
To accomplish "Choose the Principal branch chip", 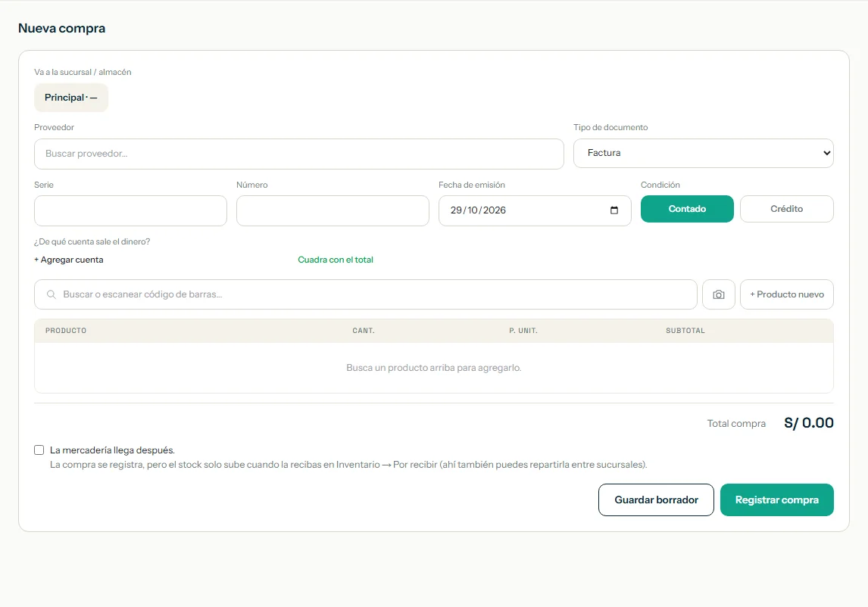I will [x=71, y=98].
